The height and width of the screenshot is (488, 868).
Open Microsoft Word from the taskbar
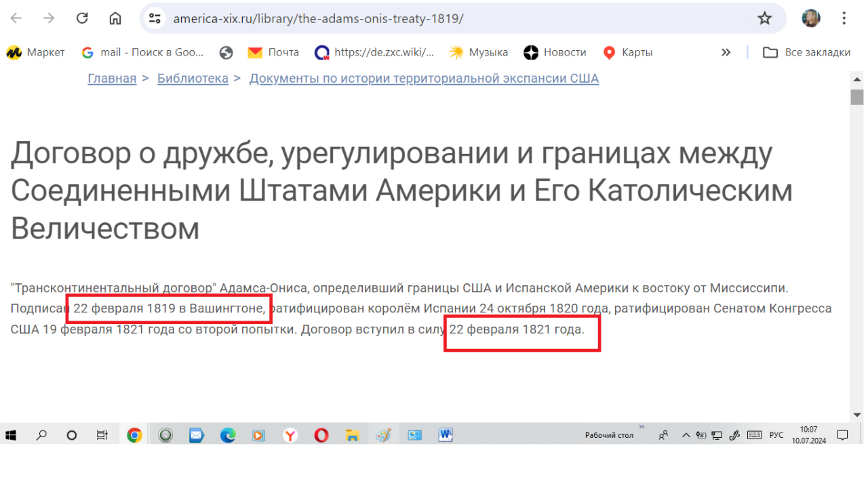pyautogui.click(x=446, y=435)
